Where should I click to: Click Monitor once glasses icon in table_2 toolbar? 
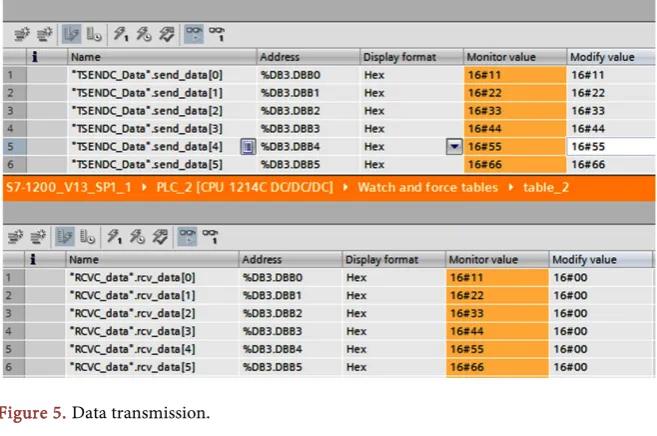[210, 237]
